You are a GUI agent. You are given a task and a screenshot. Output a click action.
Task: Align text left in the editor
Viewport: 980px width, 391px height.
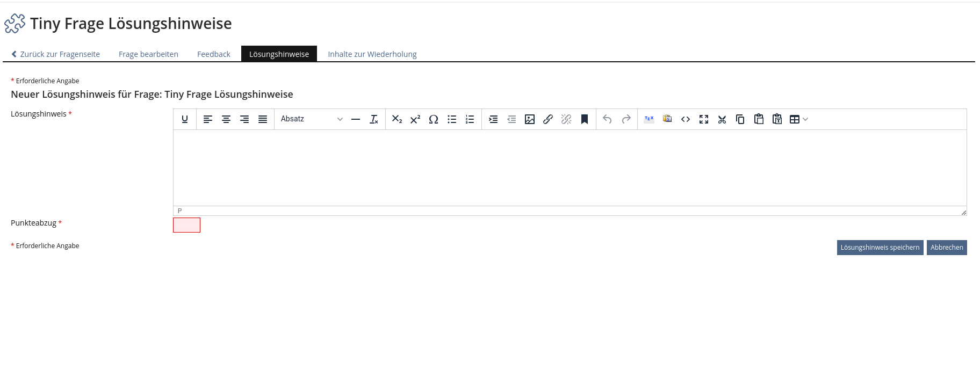(208, 119)
